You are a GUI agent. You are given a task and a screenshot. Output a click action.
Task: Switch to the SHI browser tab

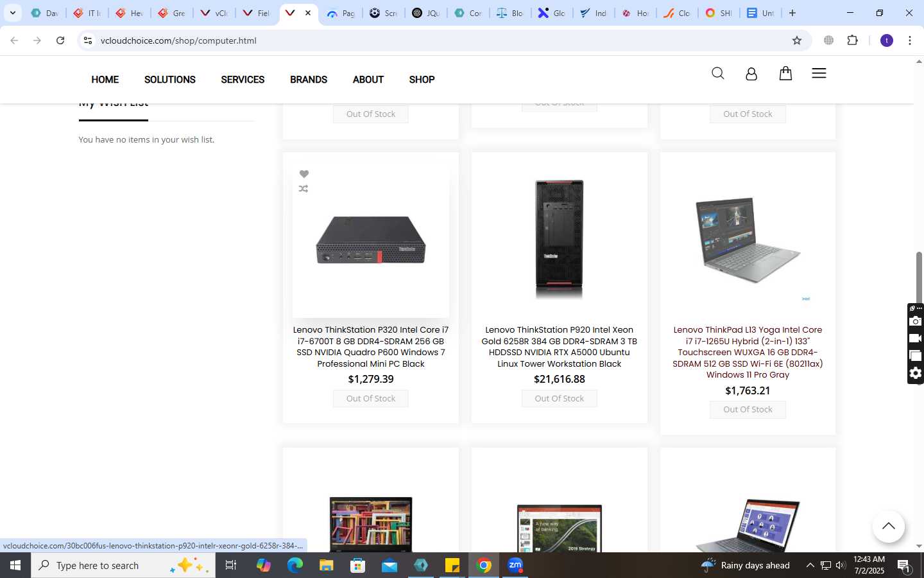coord(719,13)
